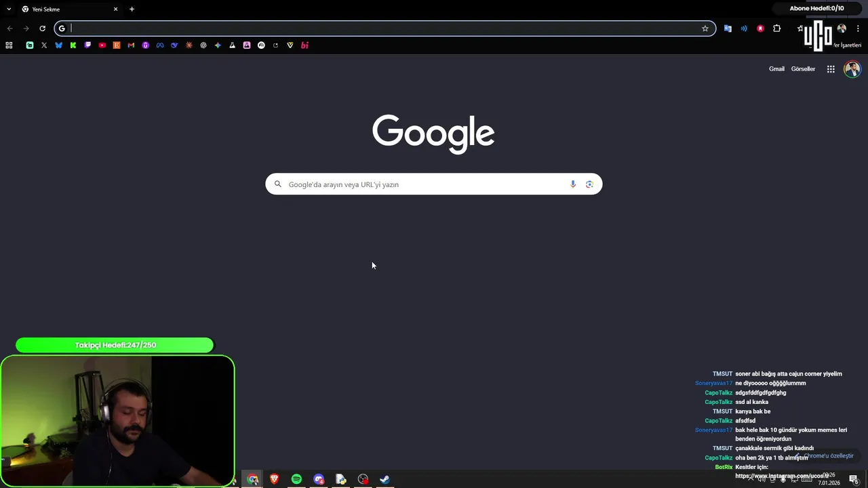The height and width of the screenshot is (488, 868).
Task: Open the green Kick bookmark
Action: coord(73,45)
